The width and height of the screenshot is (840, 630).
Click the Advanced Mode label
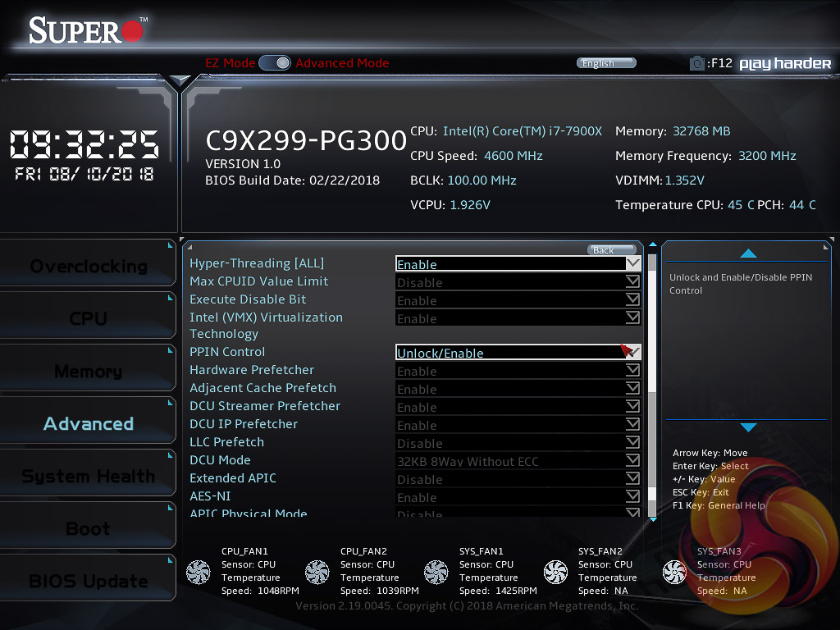click(x=342, y=62)
